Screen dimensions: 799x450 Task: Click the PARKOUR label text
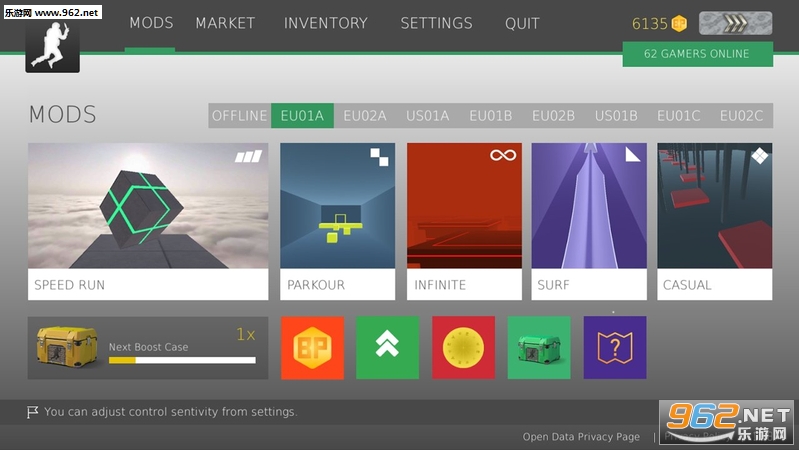(x=316, y=285)
